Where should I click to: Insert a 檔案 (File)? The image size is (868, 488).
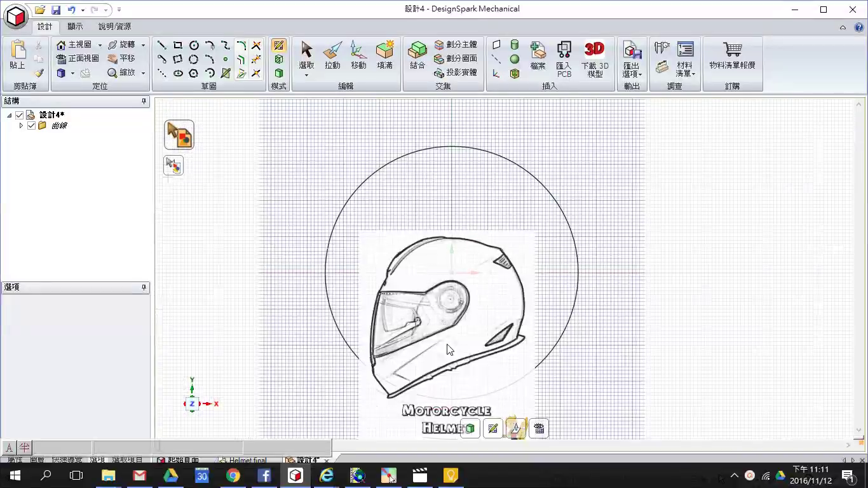coord(538,55)
